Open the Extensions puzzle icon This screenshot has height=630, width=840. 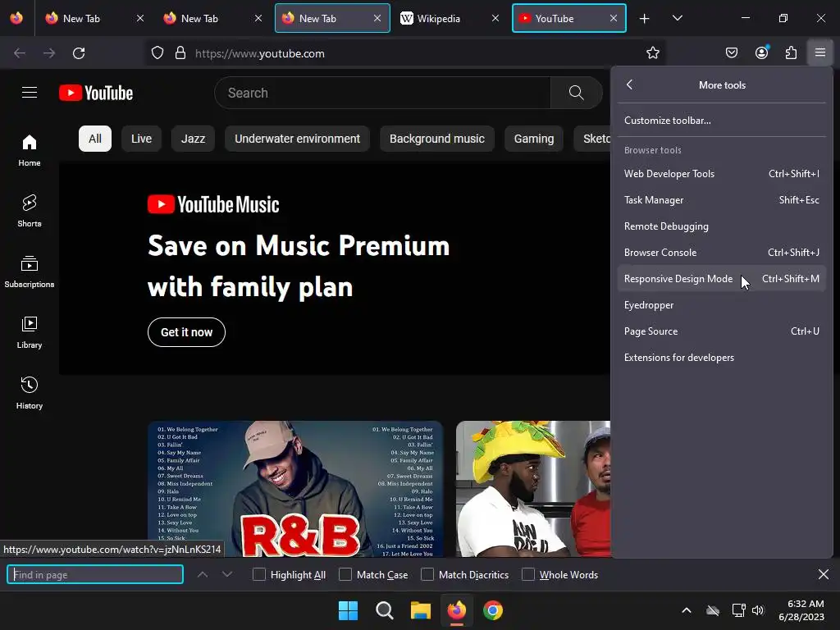pos(791,52)
